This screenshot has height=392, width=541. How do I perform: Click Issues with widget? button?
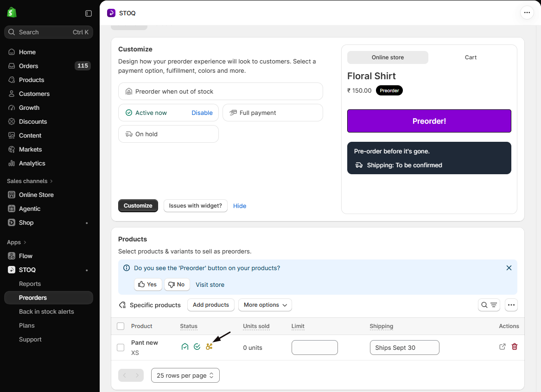[195, 206]
